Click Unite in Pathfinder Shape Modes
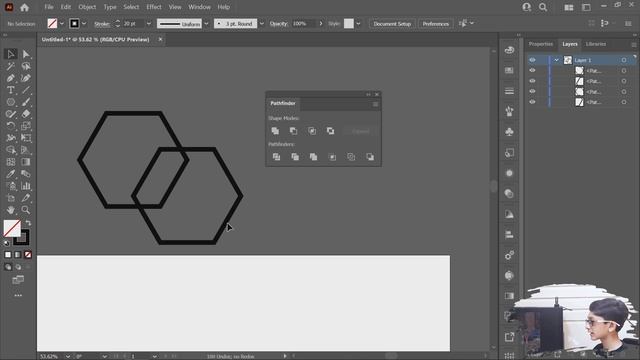Viewport: 640px width, 360px height. pos(276,131)
